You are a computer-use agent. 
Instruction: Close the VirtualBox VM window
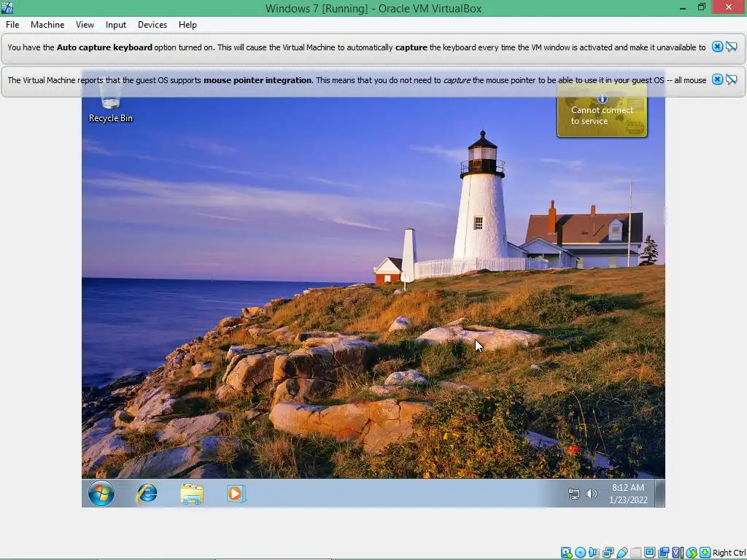pos(729,7)
